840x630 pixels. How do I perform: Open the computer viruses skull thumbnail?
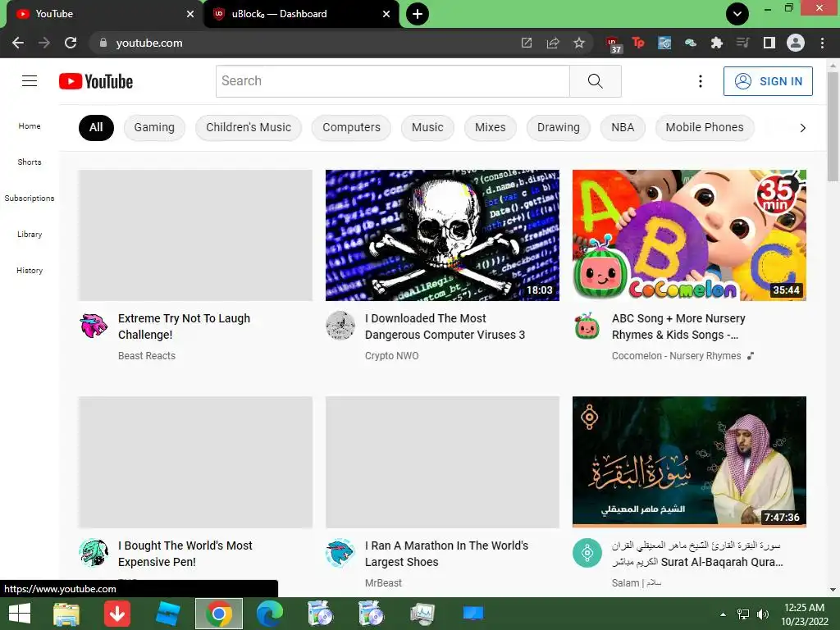(442, 235)
